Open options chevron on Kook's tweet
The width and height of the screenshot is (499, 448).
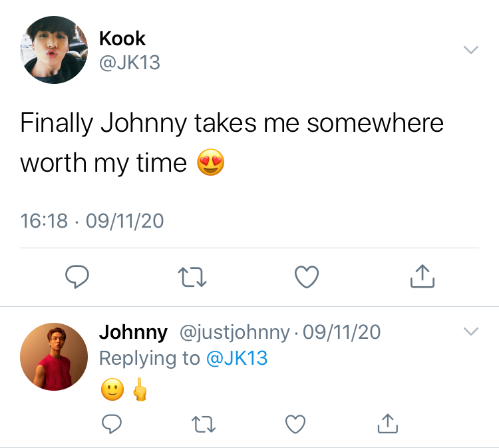point(471,50)
